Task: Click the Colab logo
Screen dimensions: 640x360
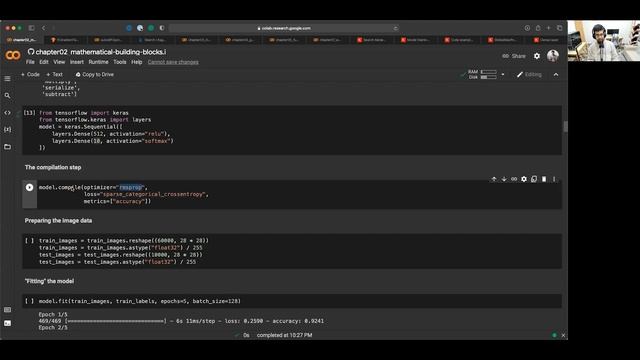Action: pos(13,56)
